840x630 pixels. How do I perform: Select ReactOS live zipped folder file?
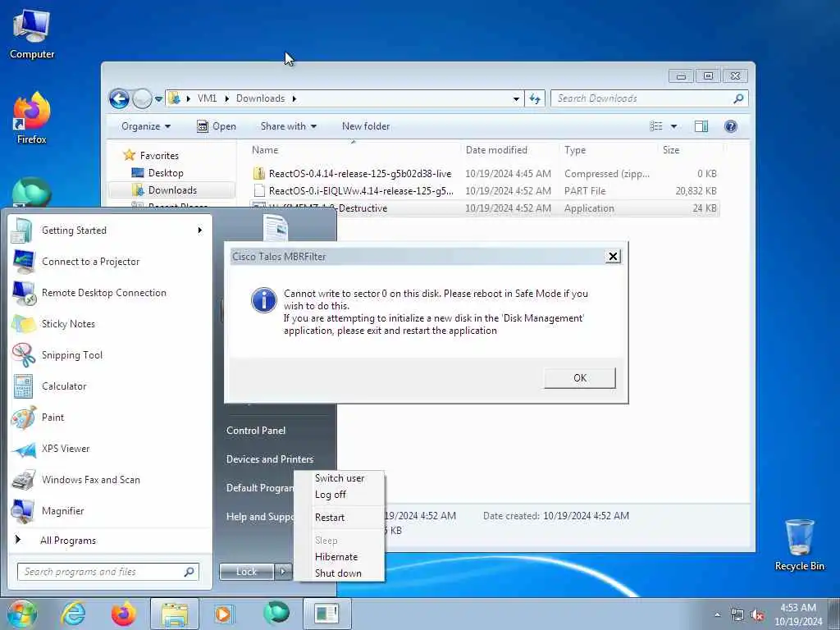coord(485,174)
